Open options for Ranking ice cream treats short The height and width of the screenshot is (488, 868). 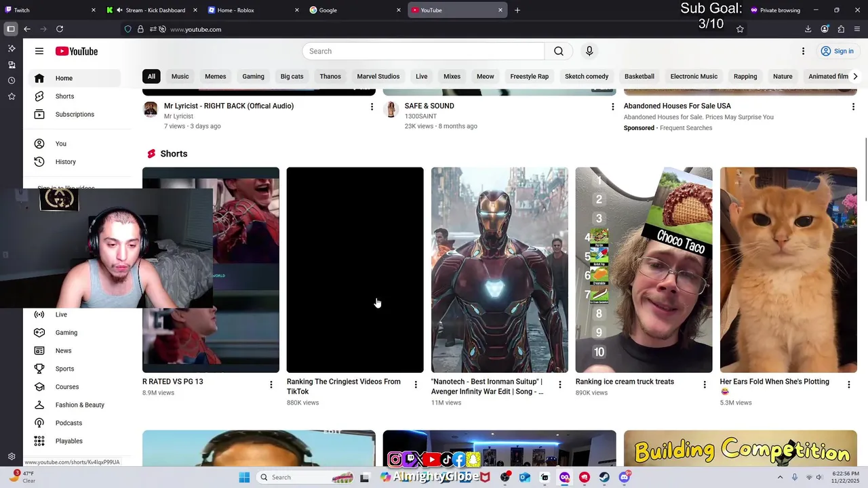coord(705,385)
